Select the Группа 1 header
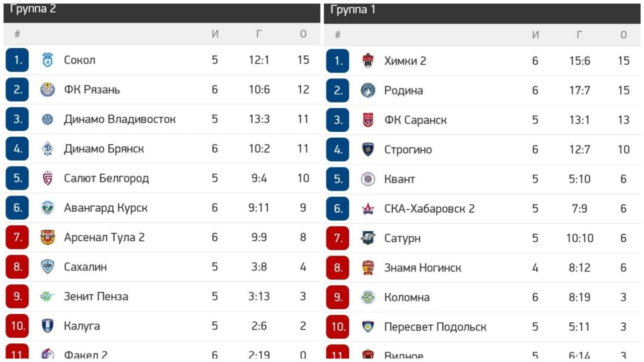The width and height of the screenshot is (644, 362). point(353,10)
